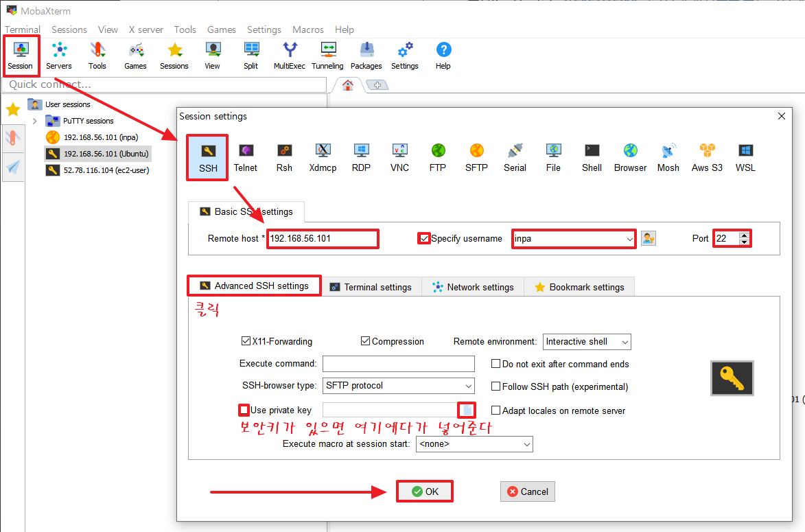Open the Tools toolbar icon
The image size is (805, 532).
click(97, 56)
